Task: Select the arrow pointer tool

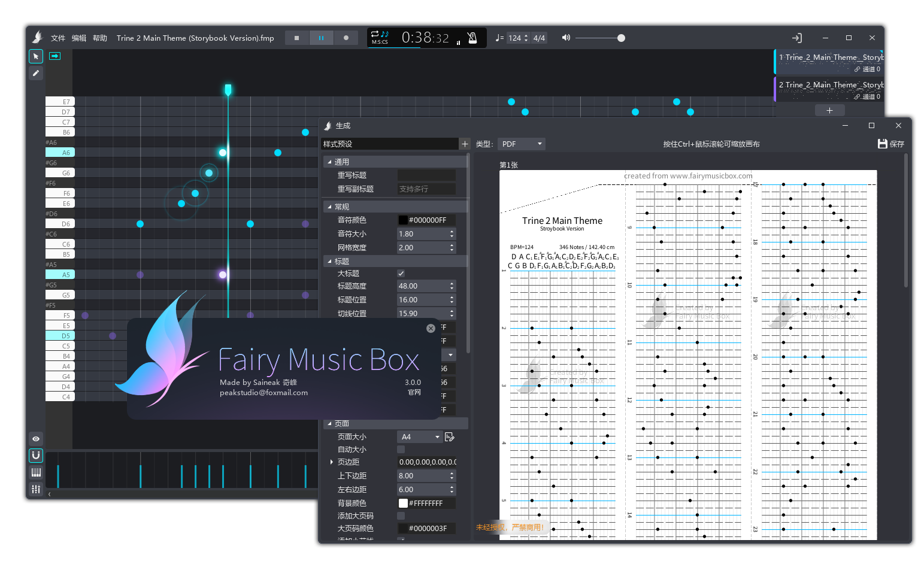Action: [x=36, y=56]
